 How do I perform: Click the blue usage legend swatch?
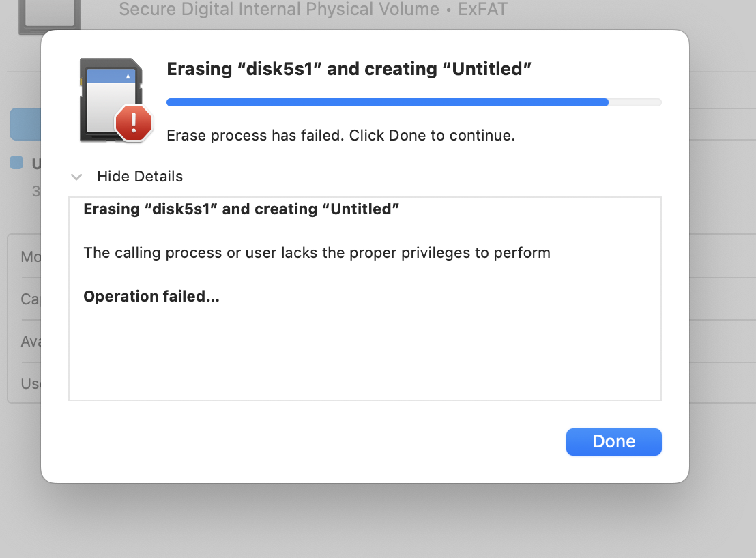click(x=16, y=162)
